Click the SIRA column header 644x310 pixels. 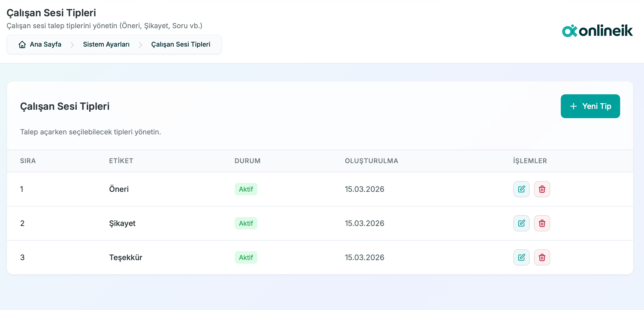tap(28, 161)
